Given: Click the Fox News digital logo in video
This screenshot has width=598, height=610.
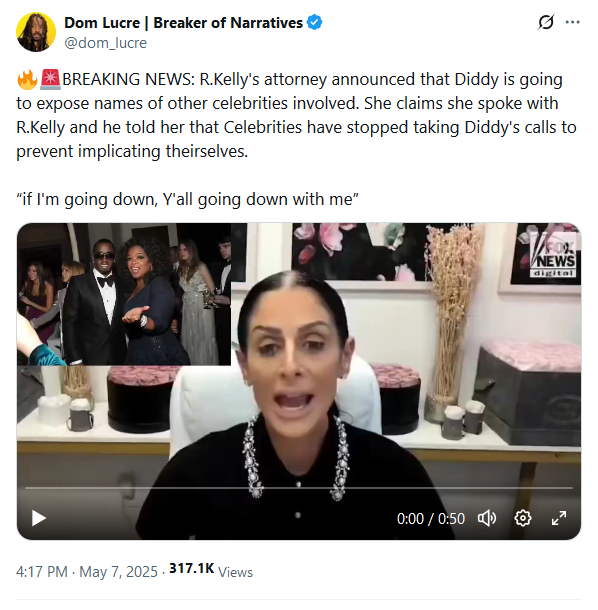Looking at the screenshot, I should 553,254.
